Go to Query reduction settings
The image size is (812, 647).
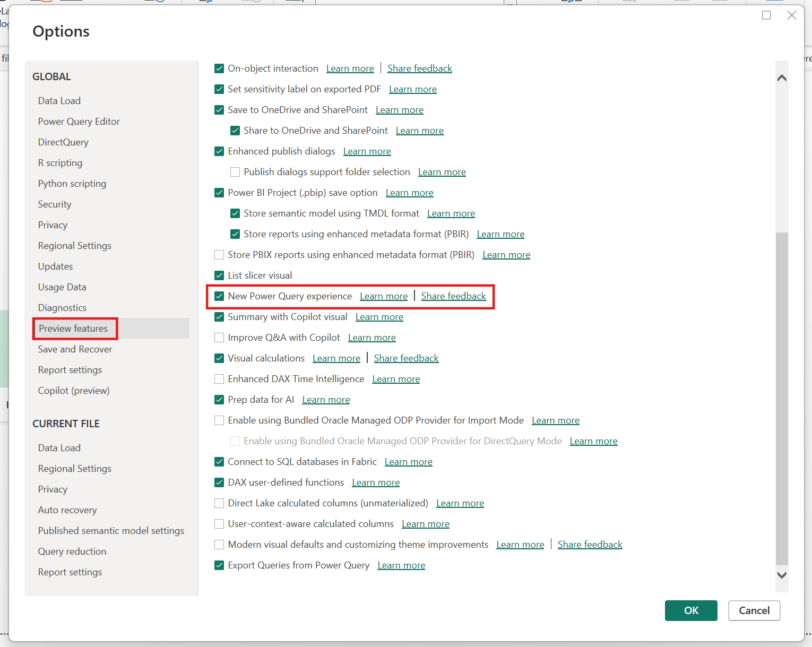pos(72,551)
